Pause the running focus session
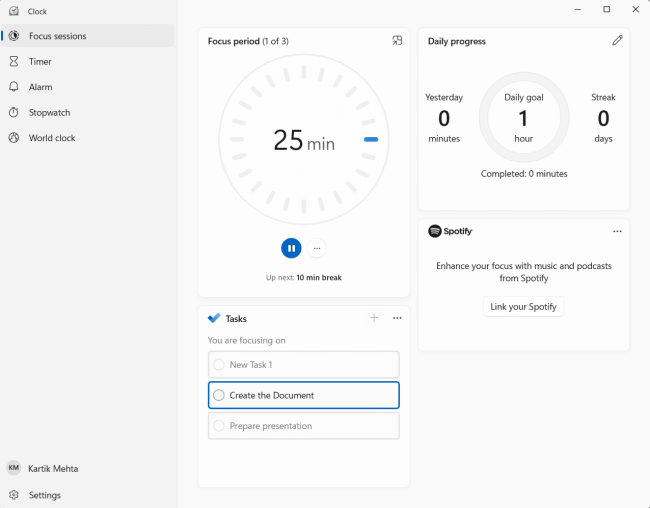The image size is (650, 508). [291, 248]
